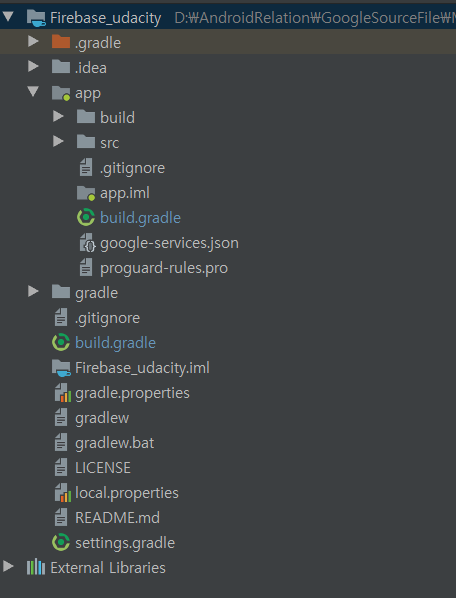This screenshot has width=456, height=598.
Task: Select the .idea folder name
Action: click(91, 68)
